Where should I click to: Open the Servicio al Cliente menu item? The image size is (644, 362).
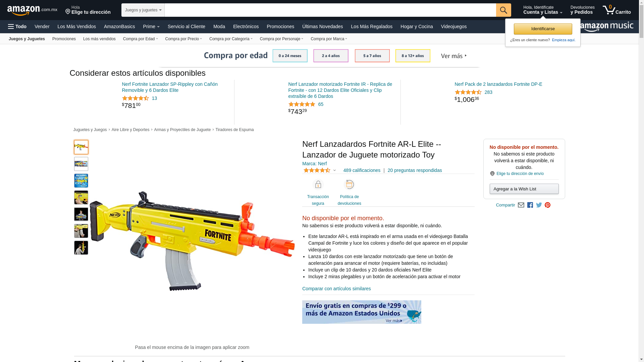point(186,26)
